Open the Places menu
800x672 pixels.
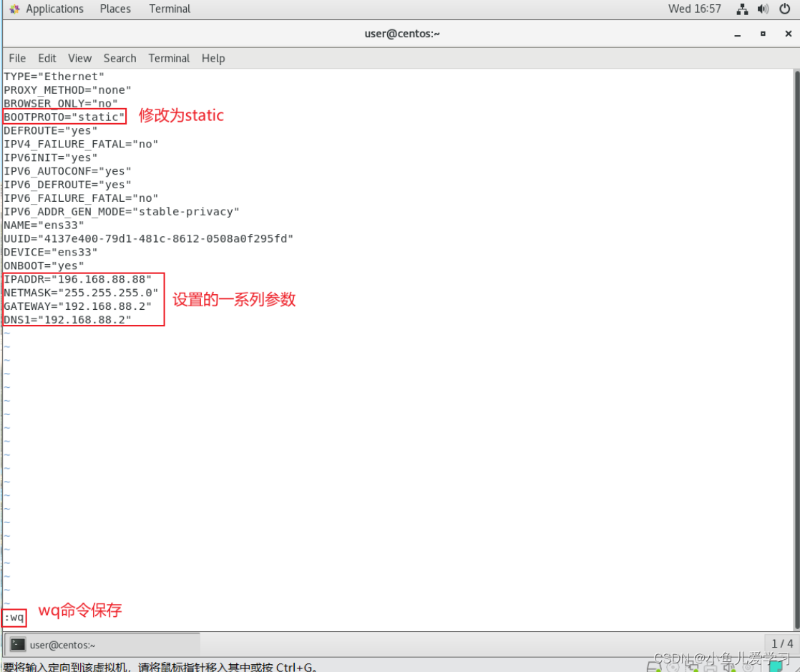click(x=115, y=9)
